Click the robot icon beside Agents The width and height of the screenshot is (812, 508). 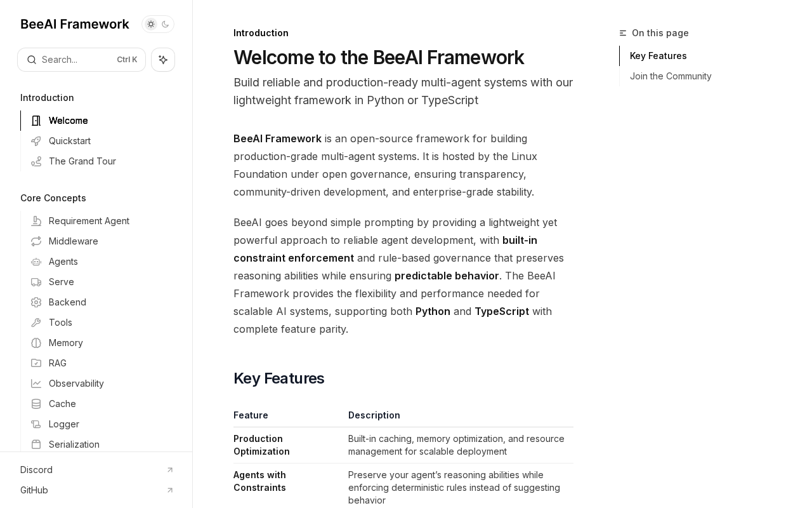(x=36, y=262)
